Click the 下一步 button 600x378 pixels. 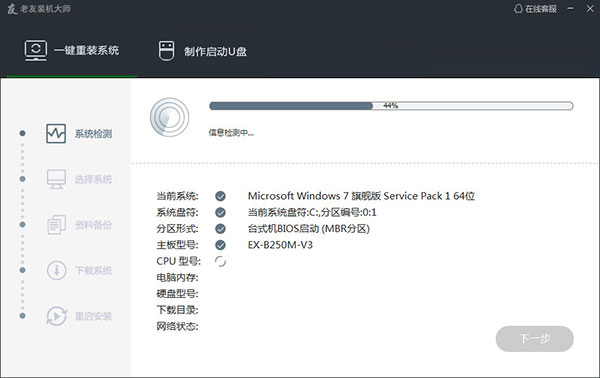point(535,339)
